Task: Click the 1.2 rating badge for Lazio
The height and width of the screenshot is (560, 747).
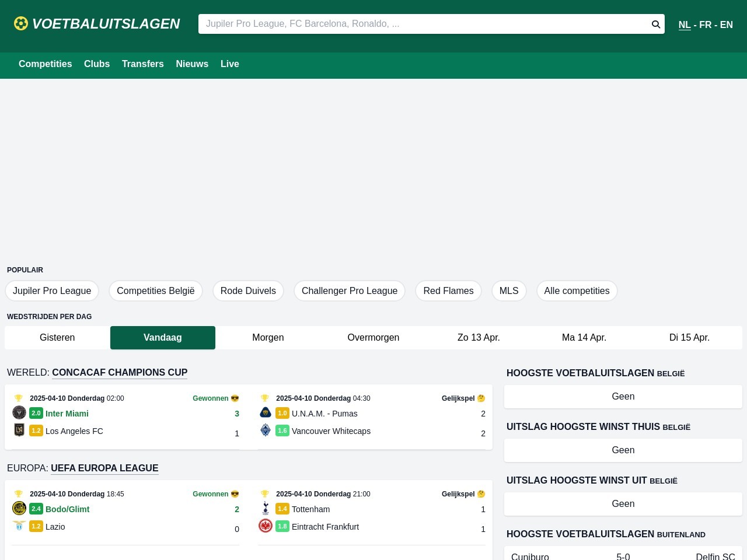Action: 36,526
